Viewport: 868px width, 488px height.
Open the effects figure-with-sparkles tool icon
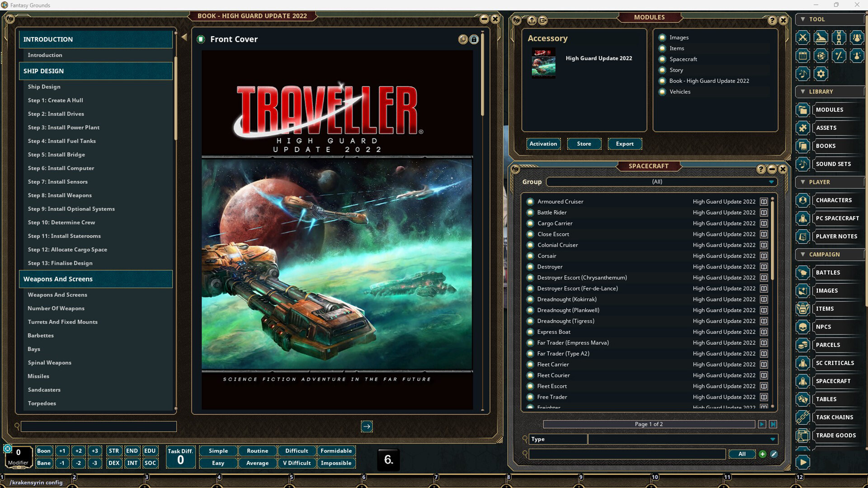pos(857,56)
